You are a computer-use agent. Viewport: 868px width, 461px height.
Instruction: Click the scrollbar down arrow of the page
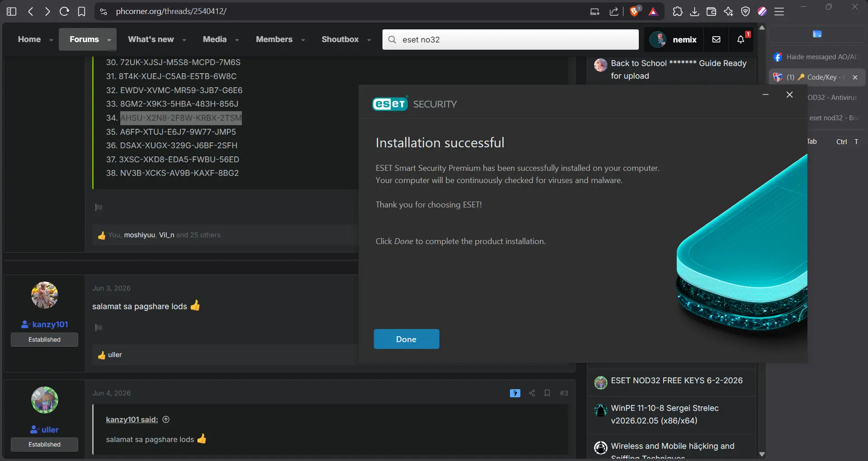[x=762, y=454]
